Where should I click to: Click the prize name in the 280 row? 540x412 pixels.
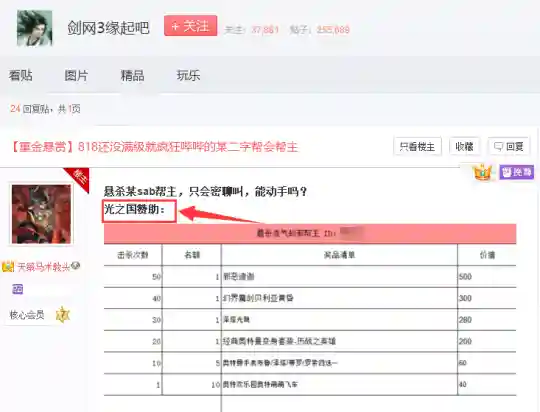pyautogui.click(x=236, y=320)
